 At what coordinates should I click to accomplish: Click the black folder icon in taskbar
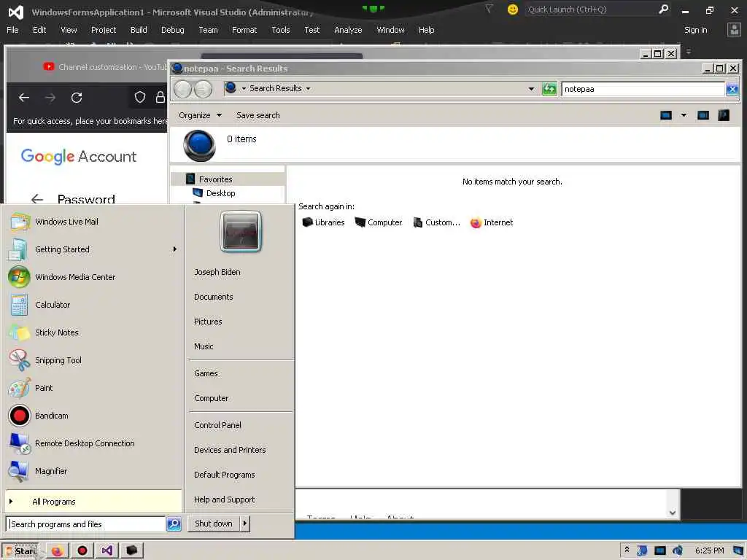[x=132, y=551]
